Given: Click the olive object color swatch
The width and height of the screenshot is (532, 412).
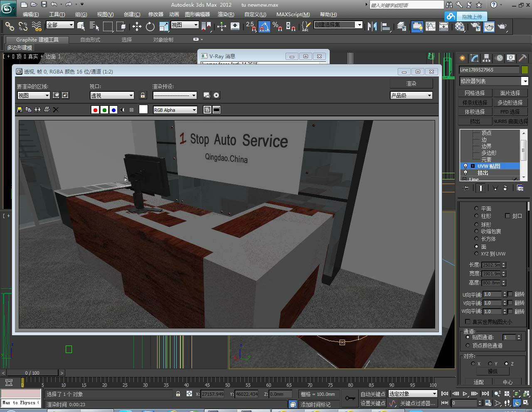Looking at the screenshot, I should pyautogui.click(x=525, y=70).
